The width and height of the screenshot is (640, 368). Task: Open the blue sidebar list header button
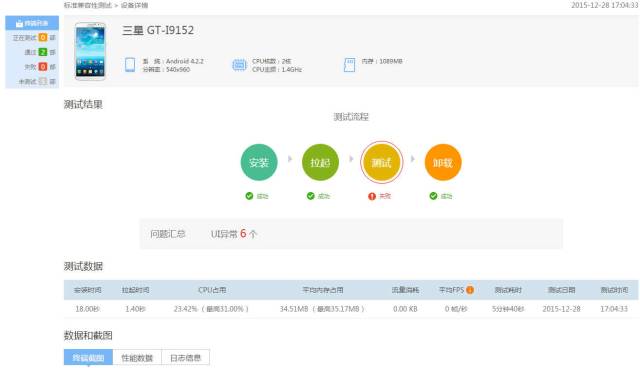tap(32, 23)
